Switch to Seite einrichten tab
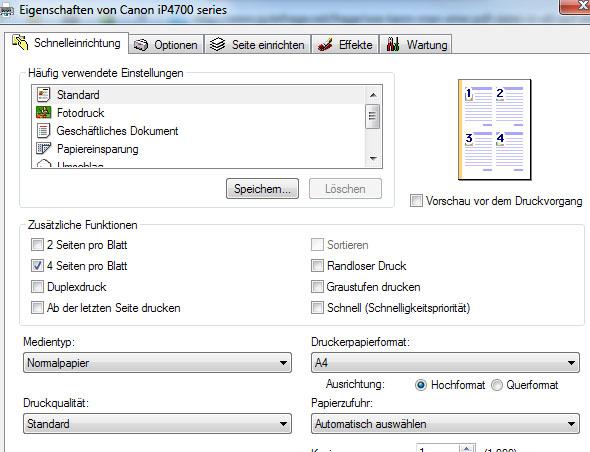Viewport: 590px width, 452px height. pyautogui.click(x=257, y=45)
